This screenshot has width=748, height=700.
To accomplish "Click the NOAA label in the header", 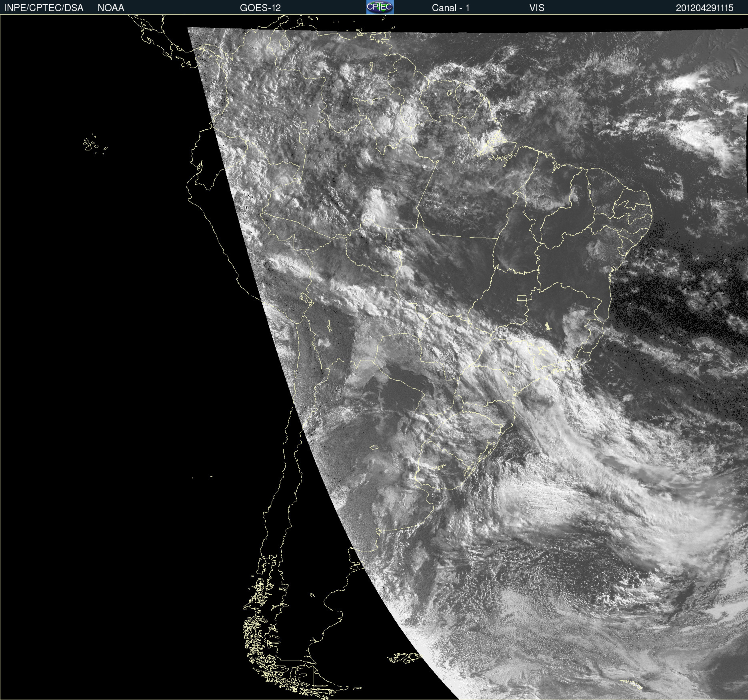I will (111, 8).
